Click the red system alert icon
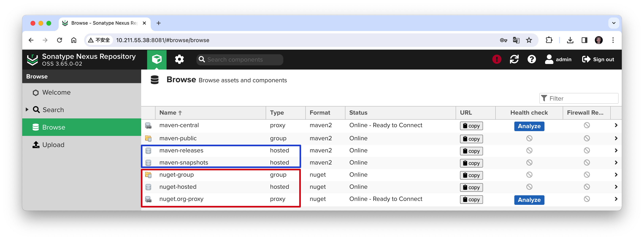Screen dimensions: 644x240 (x=496, y=59)
